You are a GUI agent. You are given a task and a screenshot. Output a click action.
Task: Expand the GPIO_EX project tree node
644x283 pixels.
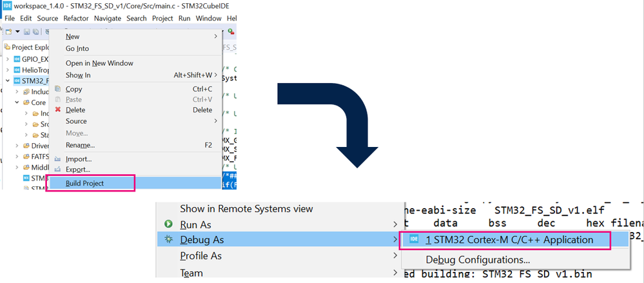(8, 59)
